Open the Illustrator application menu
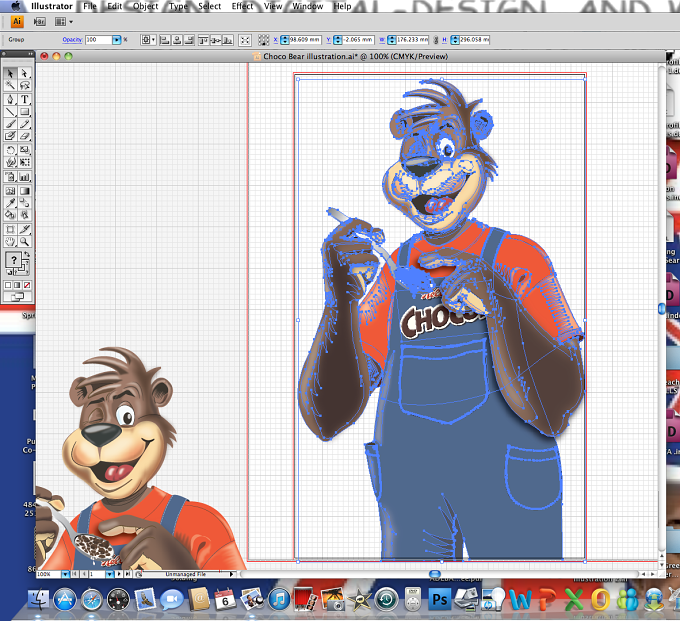The image size is (680, 621). pos(52,6)
